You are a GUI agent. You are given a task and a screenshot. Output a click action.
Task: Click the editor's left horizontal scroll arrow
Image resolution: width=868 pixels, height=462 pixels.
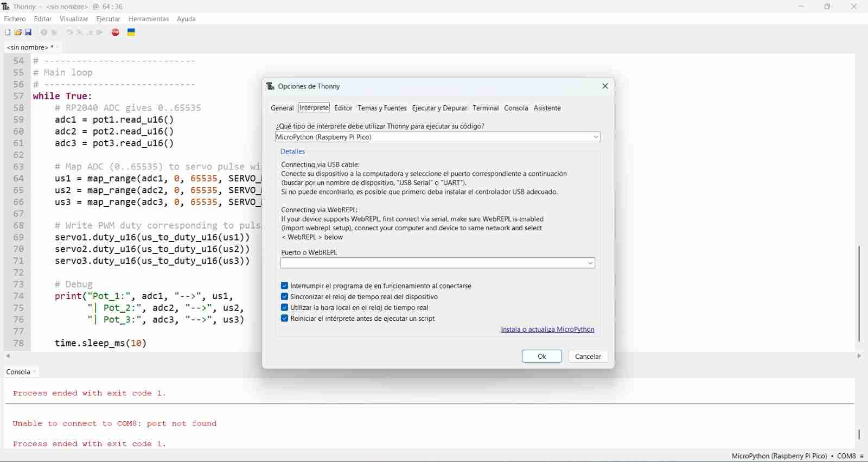[8, 356]
